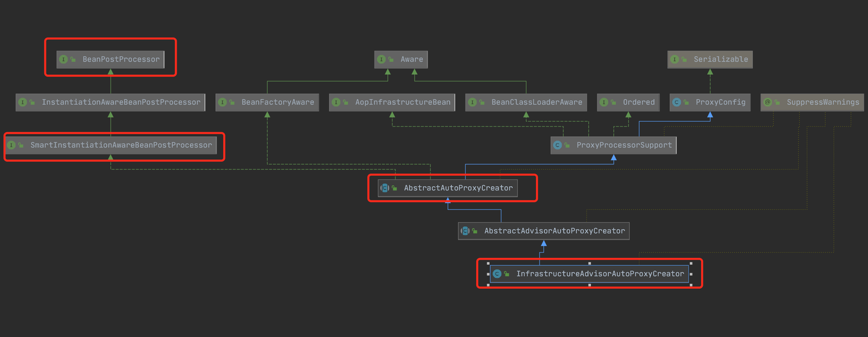The height and width of the screenshot is (337, 868).
Task: Click the annotation icon on SuppressWarnings node
Action: point(767,102)
